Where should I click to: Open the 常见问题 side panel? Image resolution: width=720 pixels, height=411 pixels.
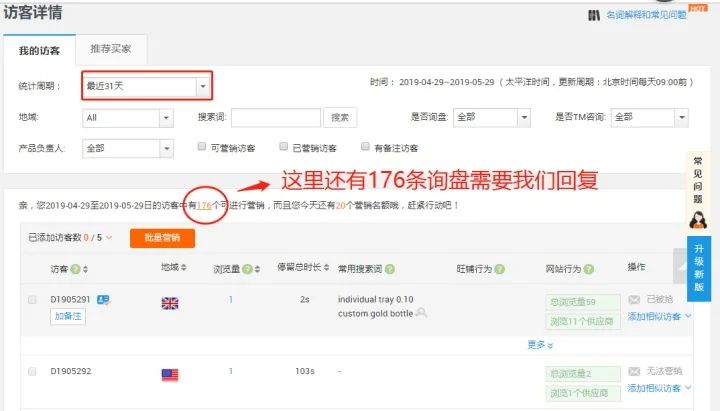(698, 180)
